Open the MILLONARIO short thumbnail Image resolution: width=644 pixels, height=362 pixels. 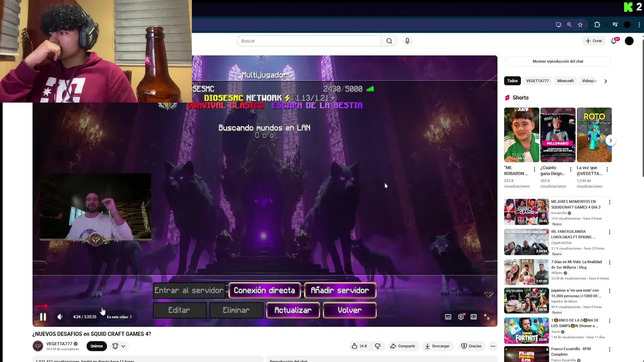[557, 135]
